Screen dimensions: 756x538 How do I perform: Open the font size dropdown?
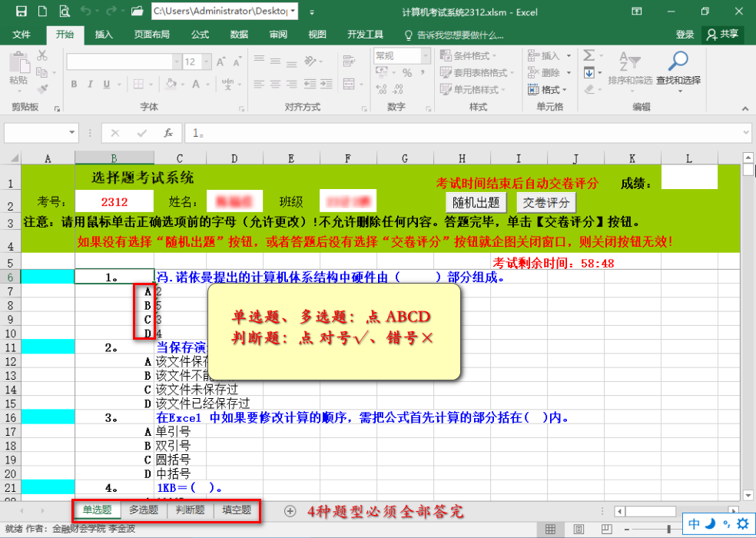point(207,61)
